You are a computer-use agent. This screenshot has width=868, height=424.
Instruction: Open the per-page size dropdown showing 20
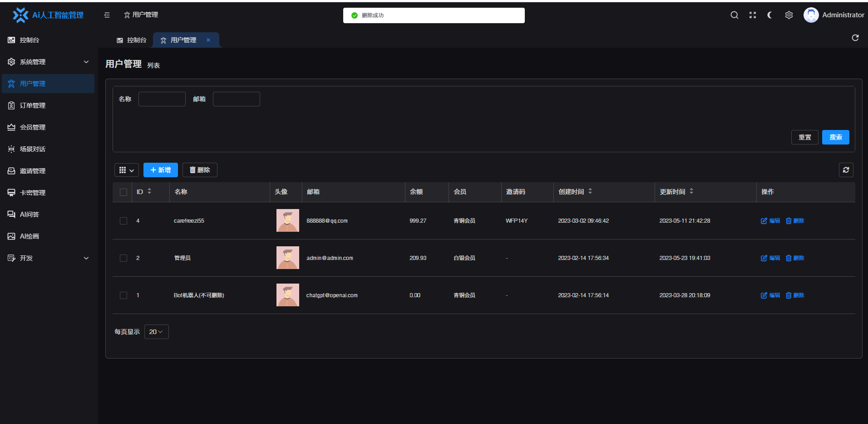tap(156, 332)
